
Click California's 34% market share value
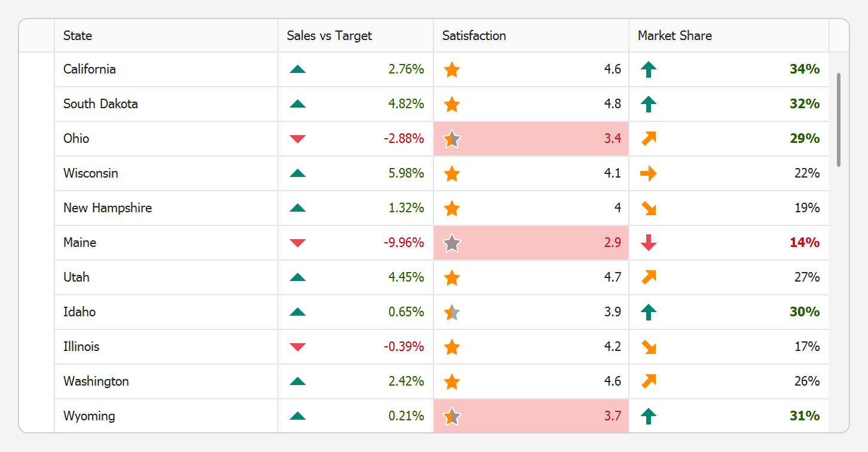click(804, 69)
